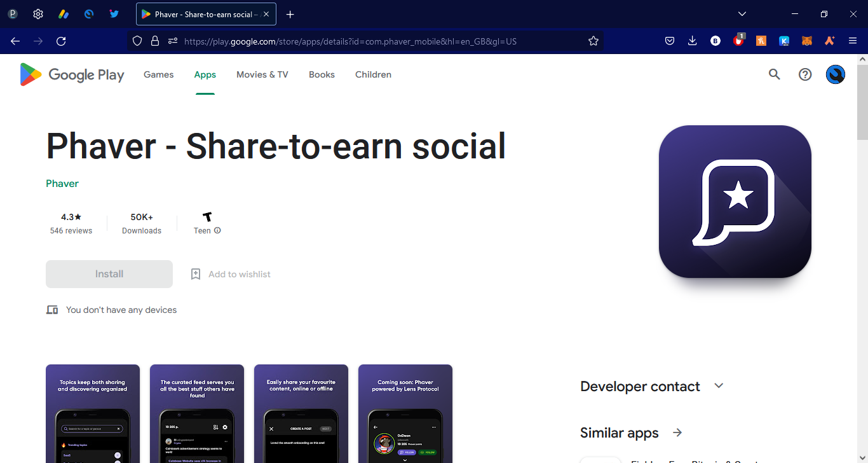This screenshot has width=868, height=463.
Task: Click the MetaMask fox extension icon
Action: 806,41
